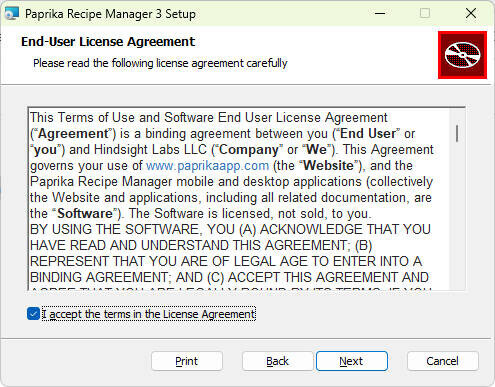Minimize the setup window
This screenshot has height=387, width=495.
pyautogui.click(x=380, y=13)
